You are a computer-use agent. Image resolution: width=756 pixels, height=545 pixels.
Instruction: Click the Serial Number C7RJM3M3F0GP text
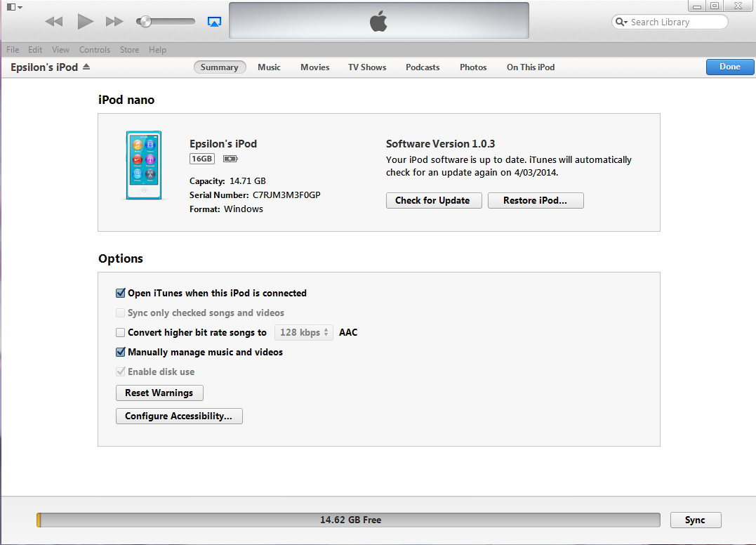tap(255, 195)
